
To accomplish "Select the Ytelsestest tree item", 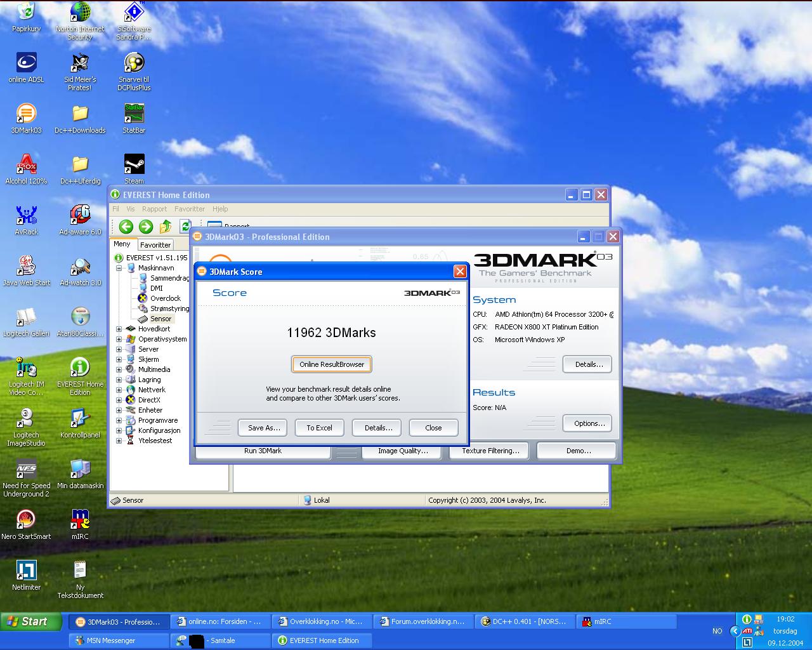I will coord(155,441).
